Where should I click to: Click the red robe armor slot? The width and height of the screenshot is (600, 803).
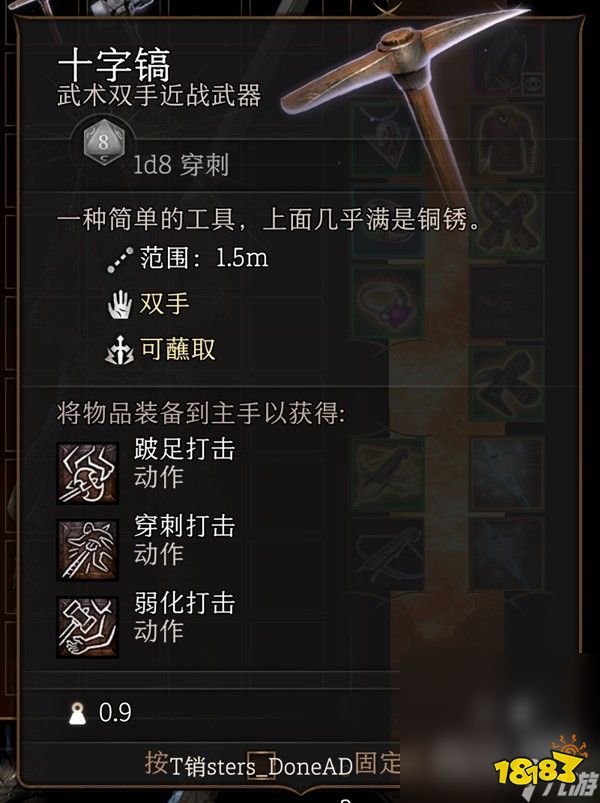click(x=506, y=140)
